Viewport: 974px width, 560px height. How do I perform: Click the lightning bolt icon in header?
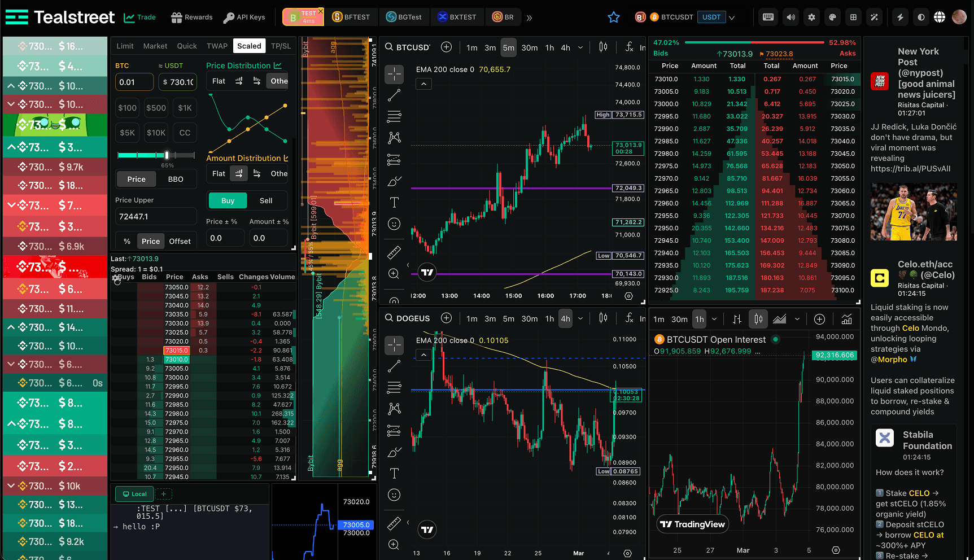pos(900,17)
